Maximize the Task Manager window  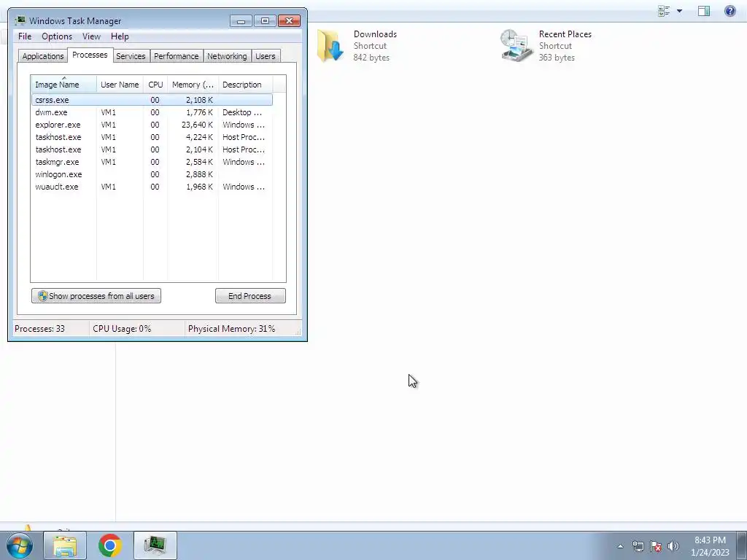(x=265, y=21)
